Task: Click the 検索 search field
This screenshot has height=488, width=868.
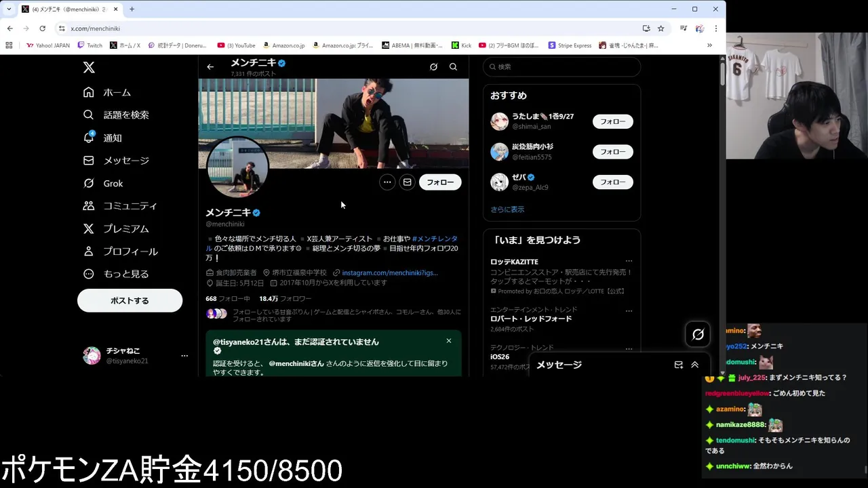Action: coord(561,66)
